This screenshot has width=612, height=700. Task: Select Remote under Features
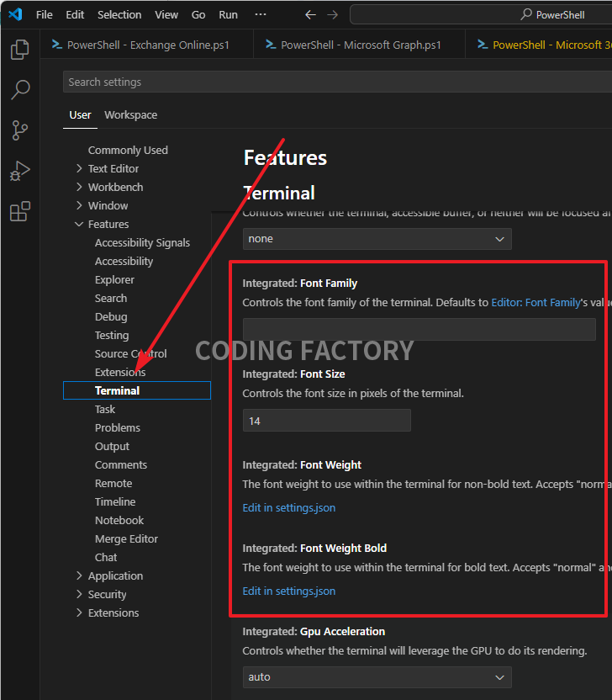[x=113, y=484]
